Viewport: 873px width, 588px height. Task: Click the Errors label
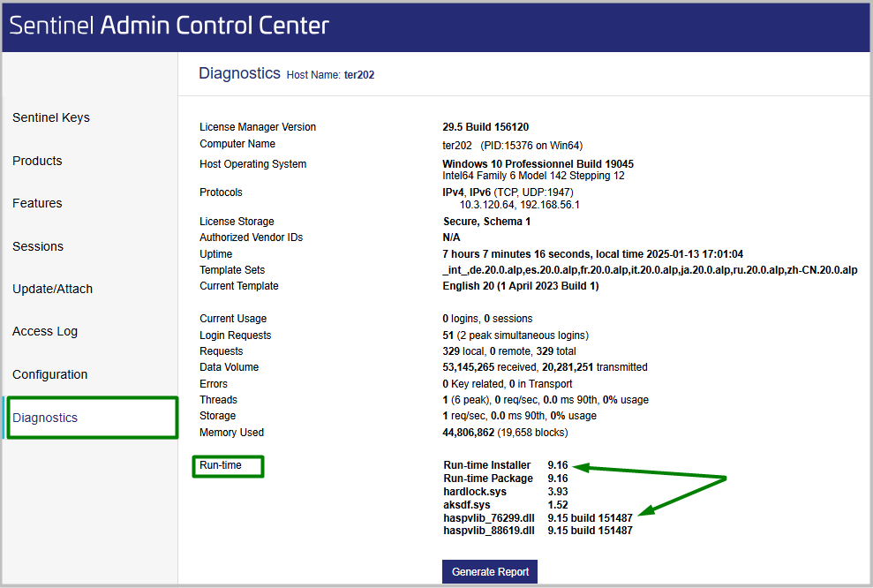click(x=214, y=384)
